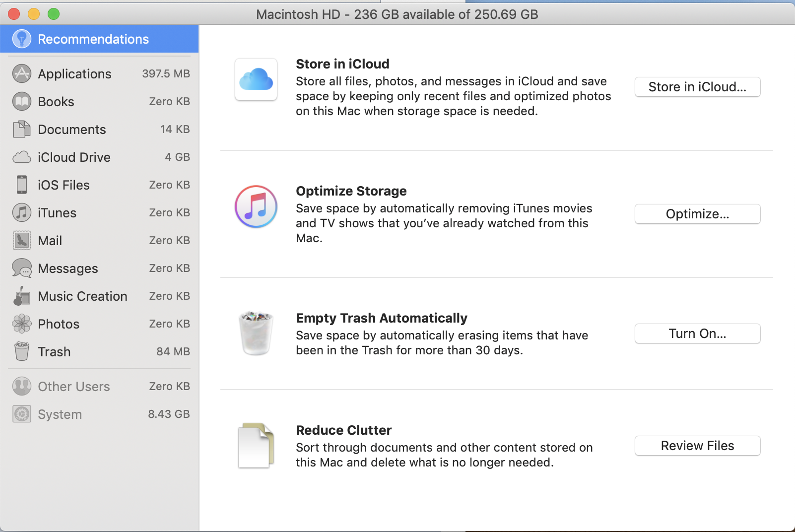Select the Applications category label
Viewport: 795px width, 532px height.
[x=74, y=74]
